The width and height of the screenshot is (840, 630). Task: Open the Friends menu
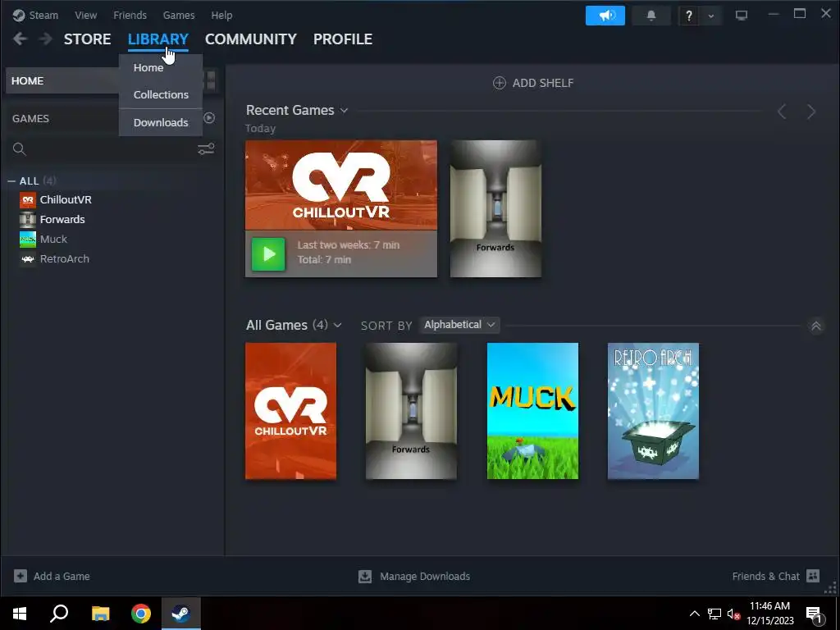pos(130,15)
